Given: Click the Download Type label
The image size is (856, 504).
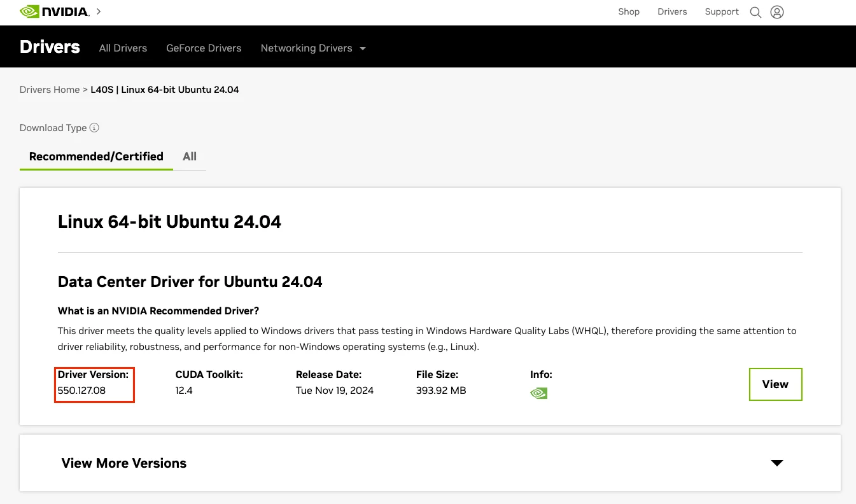Looking at the screenshot, I should pyautogui.click(x=53, y=128).
